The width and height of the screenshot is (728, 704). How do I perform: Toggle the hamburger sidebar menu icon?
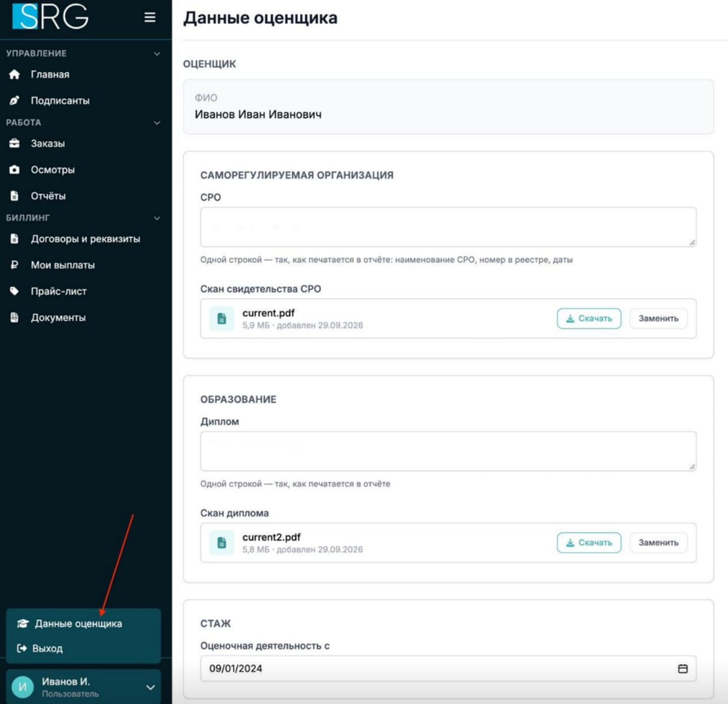[x=150, y=17]
